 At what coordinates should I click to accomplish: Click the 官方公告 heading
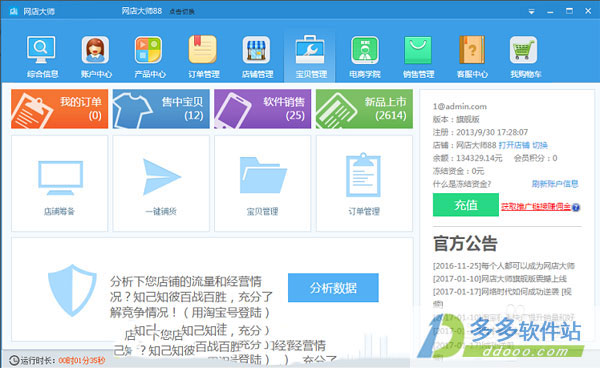tap(465, 244)
